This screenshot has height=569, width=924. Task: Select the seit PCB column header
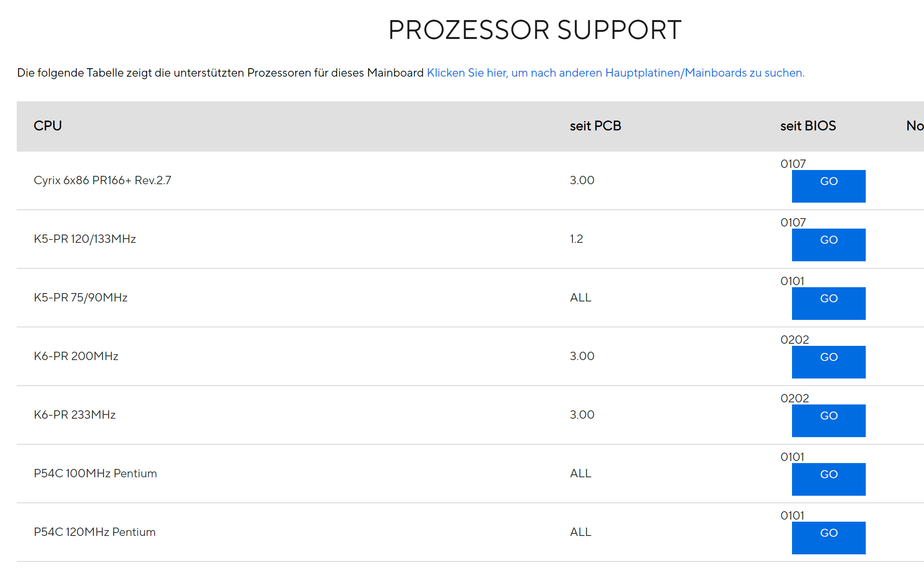[x=595, y=126]
